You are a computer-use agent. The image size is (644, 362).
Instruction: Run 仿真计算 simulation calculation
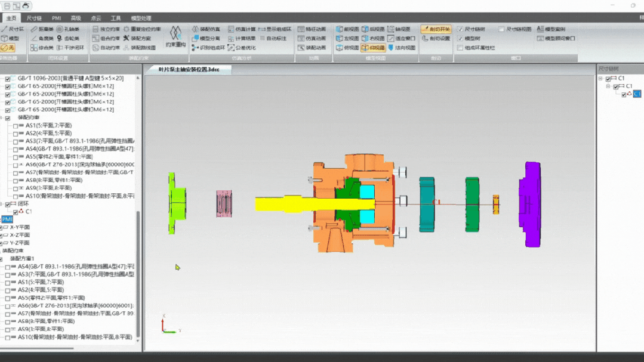[x=242, y=29]
